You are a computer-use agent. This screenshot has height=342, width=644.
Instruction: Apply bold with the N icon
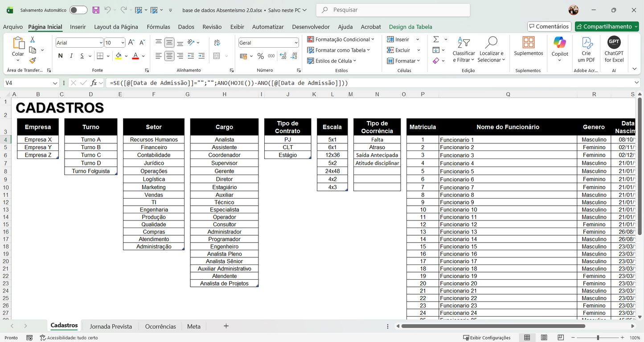tap(60, 56)
